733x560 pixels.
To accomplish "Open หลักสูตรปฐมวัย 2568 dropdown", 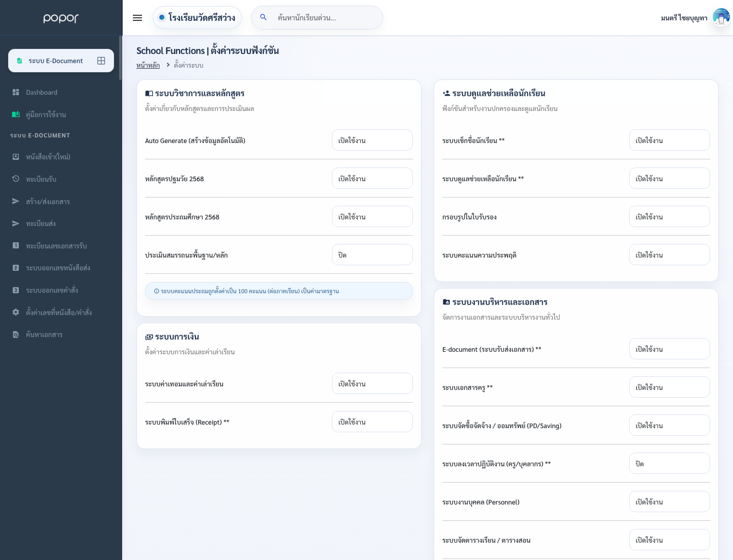I will (x=372, y=178).
